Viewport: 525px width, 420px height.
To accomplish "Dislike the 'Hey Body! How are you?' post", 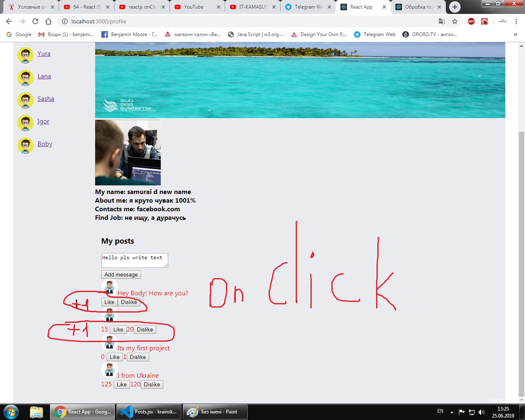I will point(129,302).
